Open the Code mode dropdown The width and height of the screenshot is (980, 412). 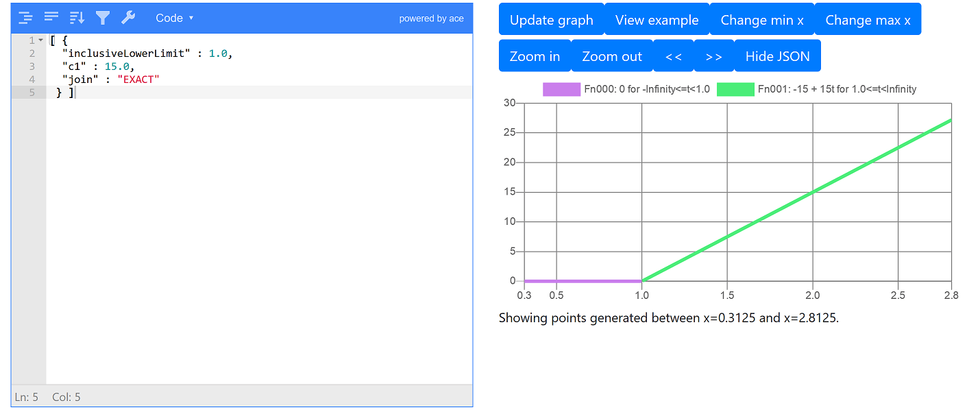coord(174,18)
